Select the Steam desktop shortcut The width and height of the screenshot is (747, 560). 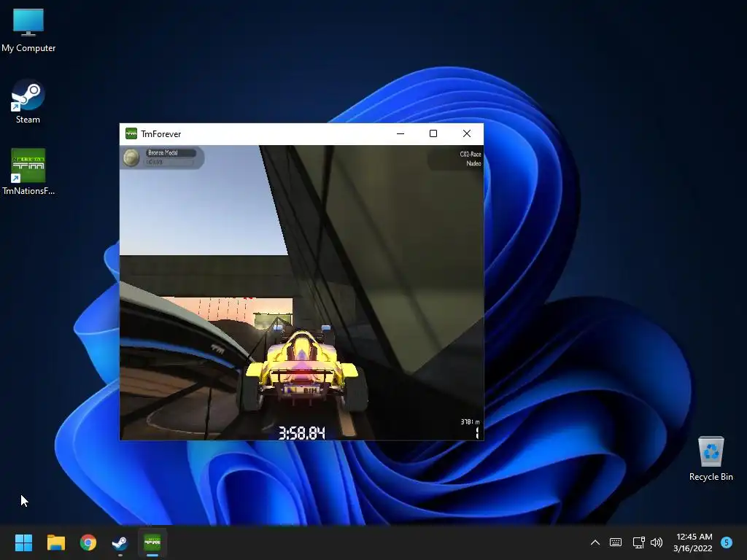28,102
